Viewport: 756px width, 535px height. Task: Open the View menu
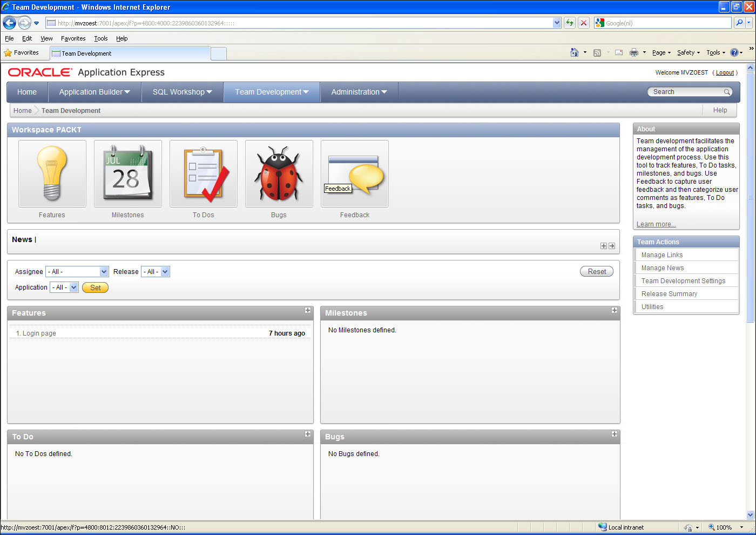tap(46, 38)
